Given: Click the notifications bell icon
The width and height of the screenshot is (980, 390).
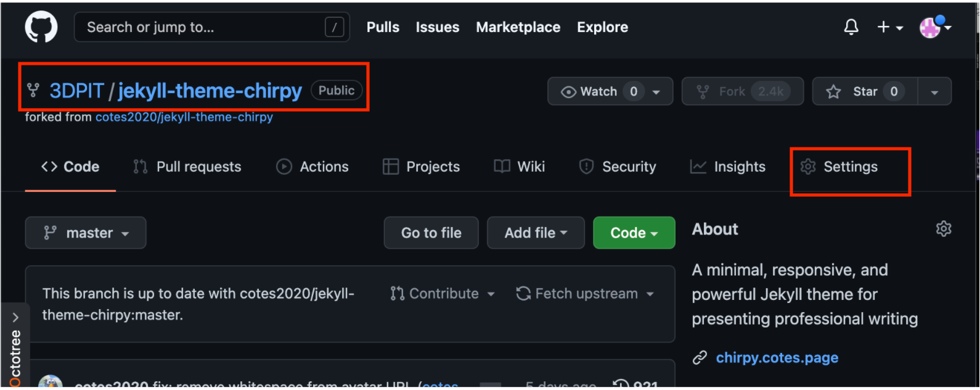Looking at the screenshot, I should (851, 27).
